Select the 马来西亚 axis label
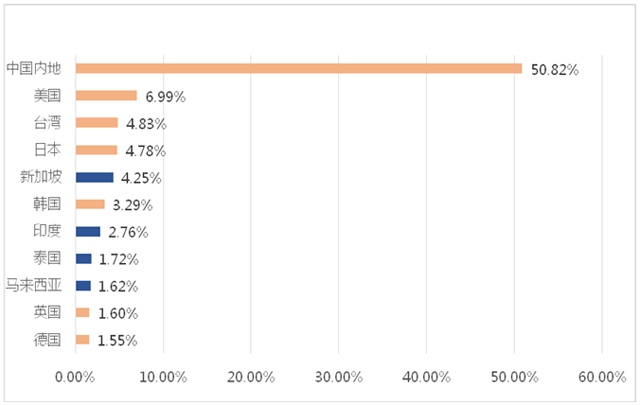Image resolution: width=640 pixels, height=406 pixels. point(34,285)
